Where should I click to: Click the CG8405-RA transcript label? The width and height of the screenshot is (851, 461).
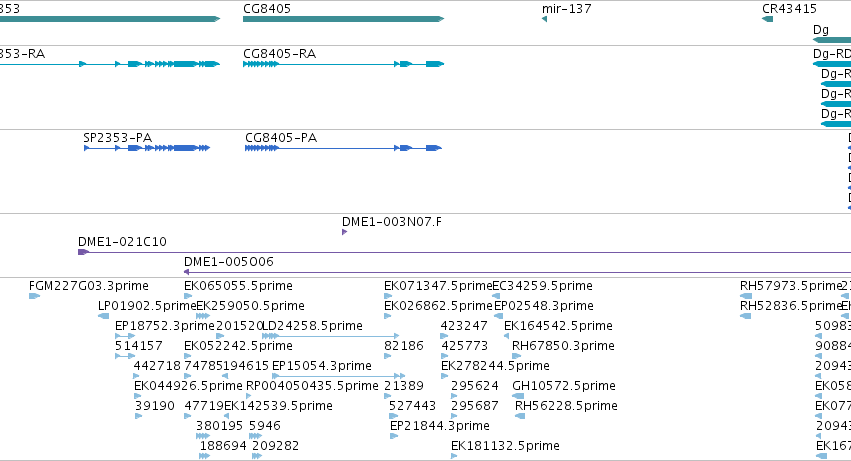tap(280, 54)
